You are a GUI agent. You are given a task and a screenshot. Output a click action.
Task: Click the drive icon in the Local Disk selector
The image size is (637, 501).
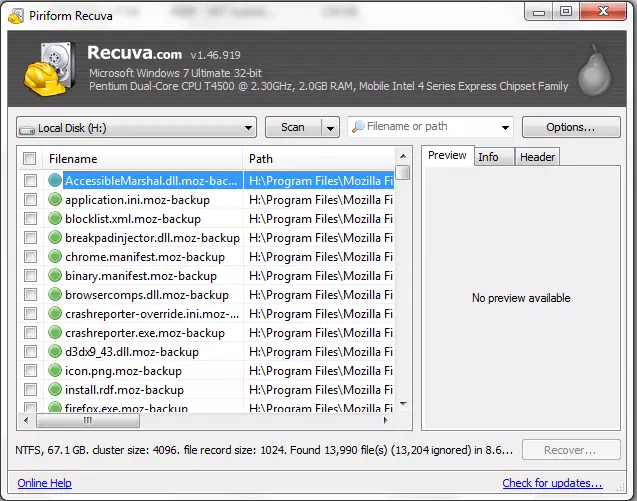27,130
